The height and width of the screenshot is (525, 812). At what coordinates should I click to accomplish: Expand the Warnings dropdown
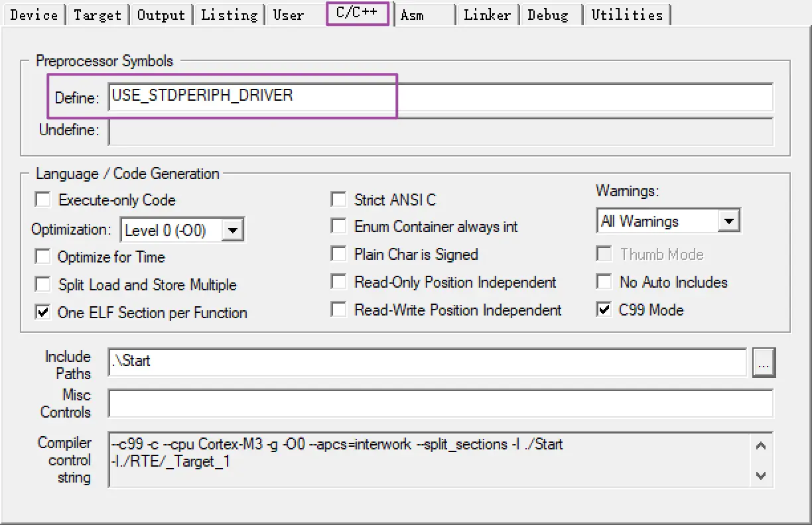tap(729, 221)
